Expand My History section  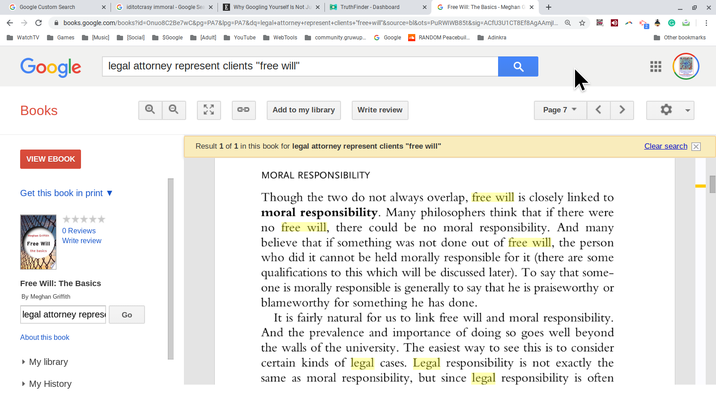[x=47, y=384]
